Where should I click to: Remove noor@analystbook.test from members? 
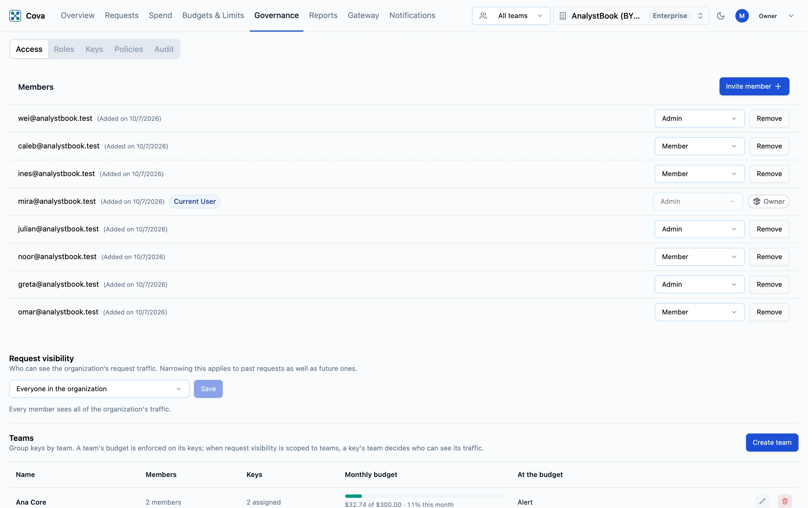(769, 257)
